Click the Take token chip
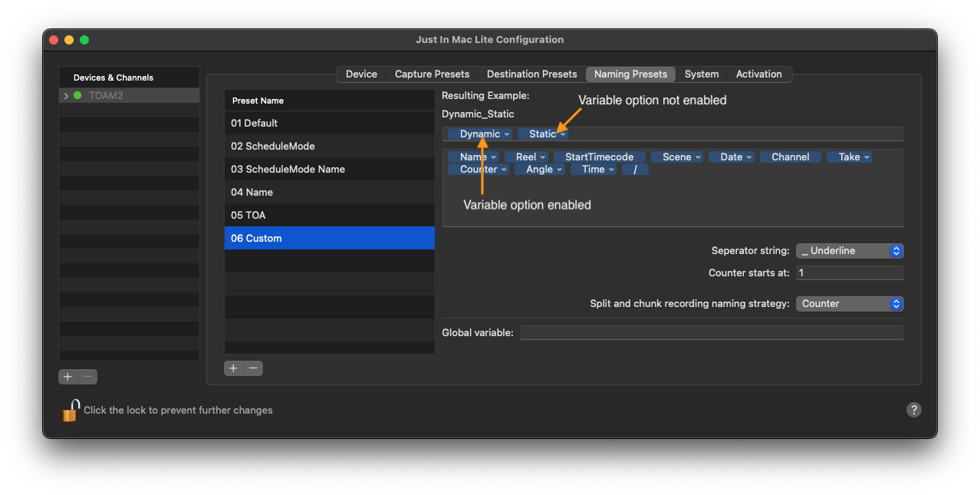This screenshot has height=495, width=980. coord(850,157)
